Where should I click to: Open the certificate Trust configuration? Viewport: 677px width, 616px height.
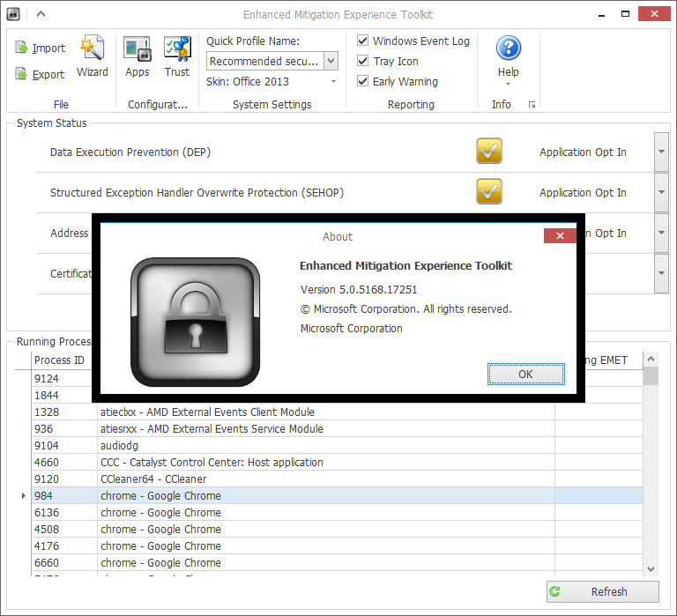(x=177, y=56)
